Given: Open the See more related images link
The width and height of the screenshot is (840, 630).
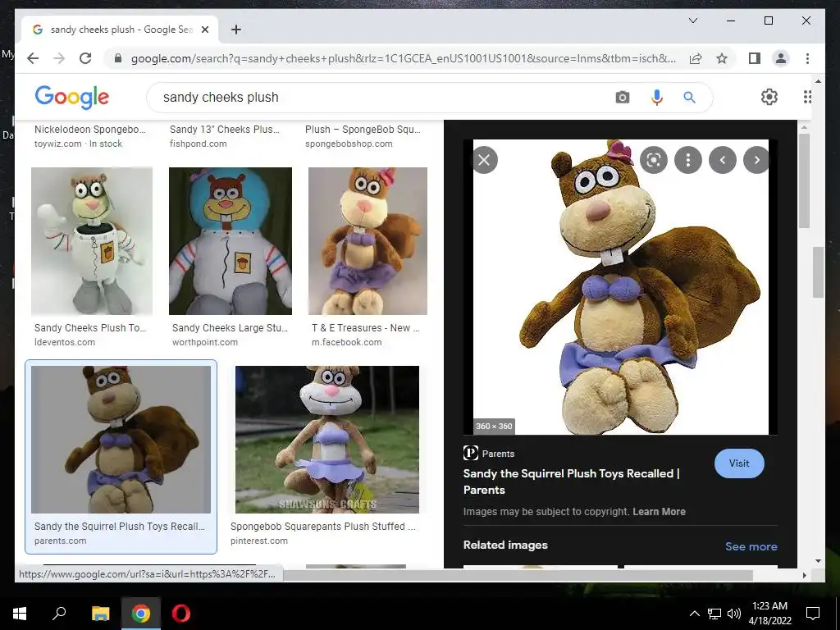Looking at the screenshot, I should pos(751,546).
